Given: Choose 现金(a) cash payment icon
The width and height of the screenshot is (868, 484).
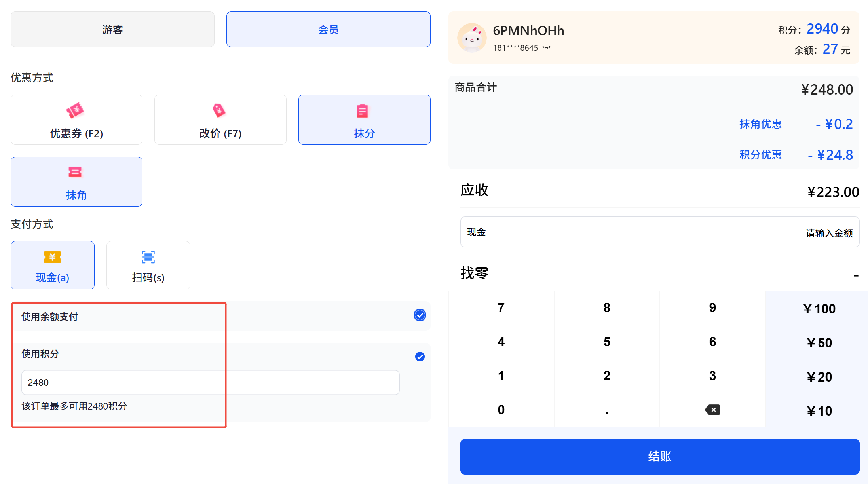Looking at the screenshot, I should [52, 257].
